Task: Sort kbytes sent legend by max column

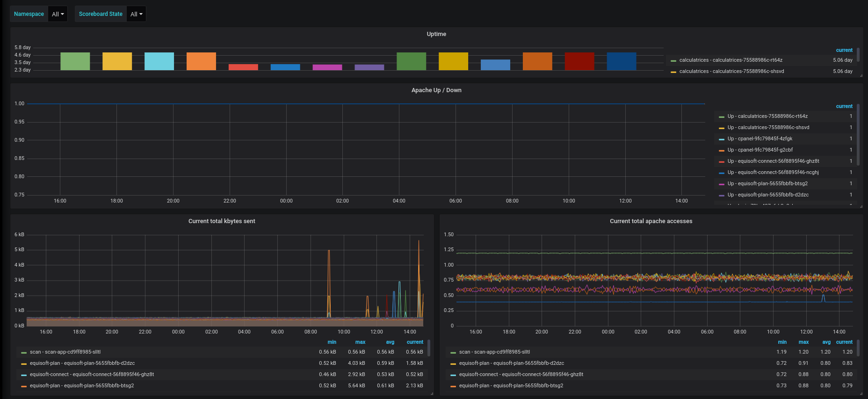Action: [360, 342]
